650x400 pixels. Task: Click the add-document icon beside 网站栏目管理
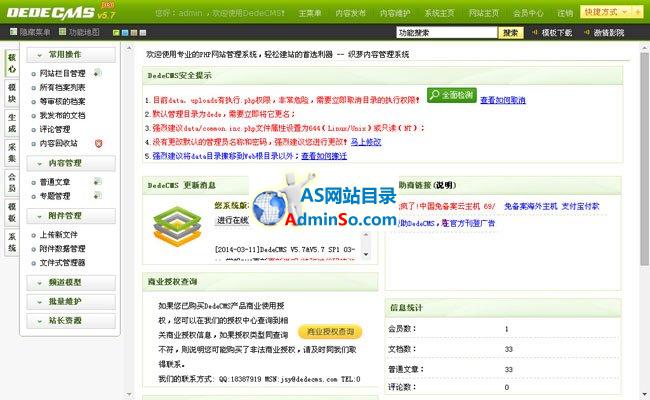(x=97, y=73)
